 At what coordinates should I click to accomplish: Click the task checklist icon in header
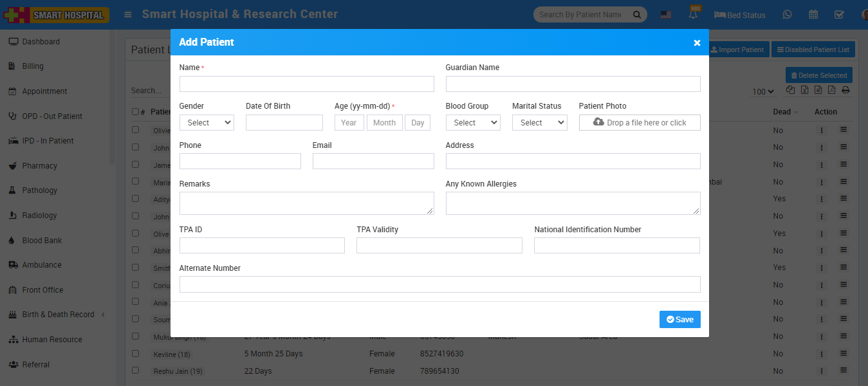point(839,15)
